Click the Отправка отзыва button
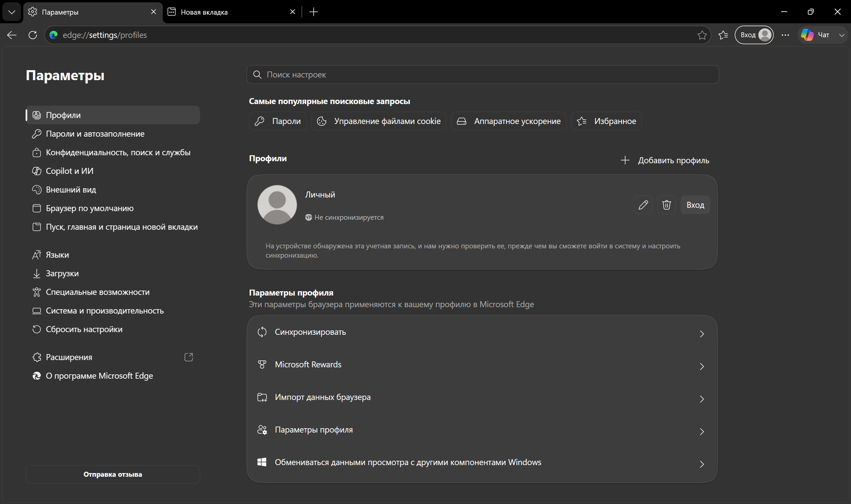Viewport: 851px width, 504px height. (113, 474)
